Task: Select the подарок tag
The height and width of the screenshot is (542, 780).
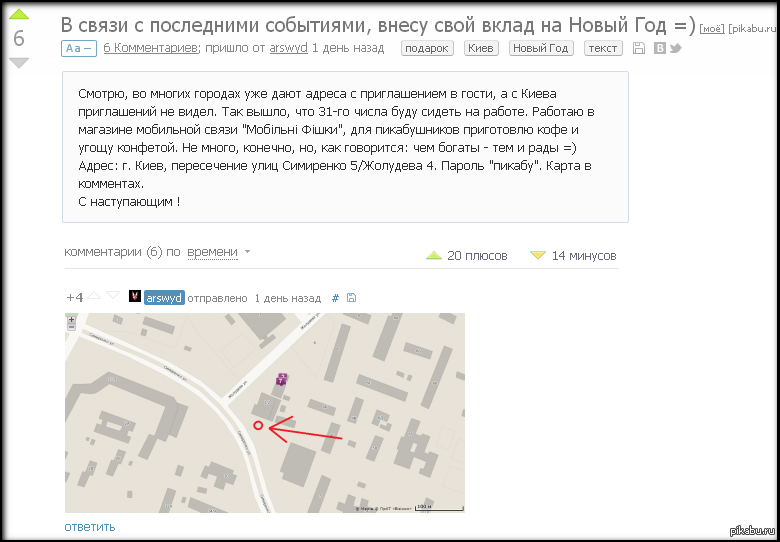Action: 427,48
